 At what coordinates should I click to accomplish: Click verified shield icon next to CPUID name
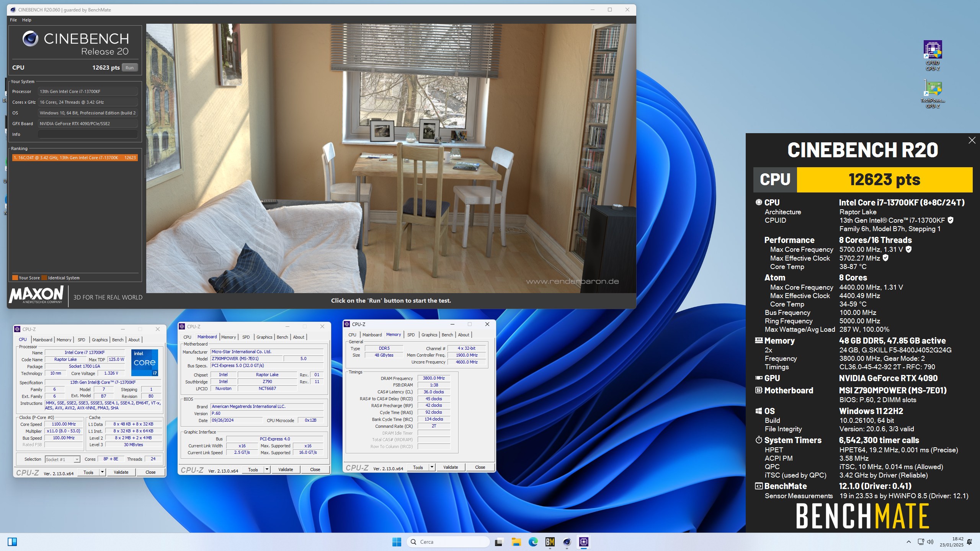point(951,220)
